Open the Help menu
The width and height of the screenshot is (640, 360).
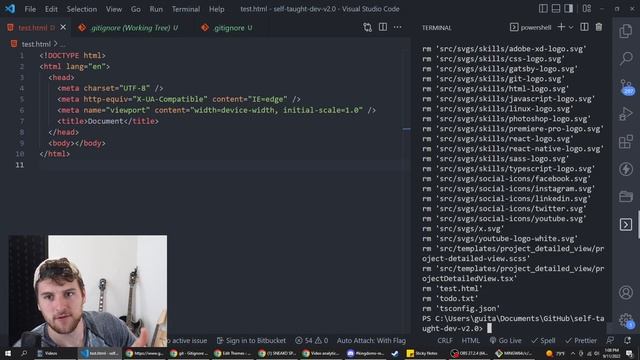click(x=217, y=9)
